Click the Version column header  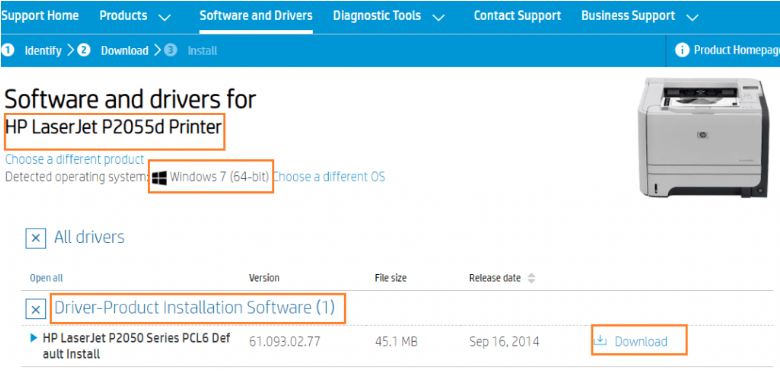point(264,278)
